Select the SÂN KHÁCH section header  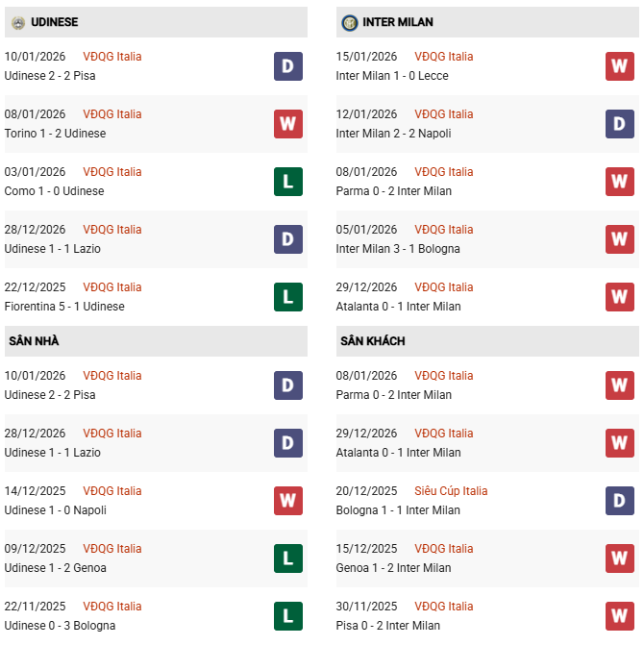pyautogui.click(x=372, y=341)
